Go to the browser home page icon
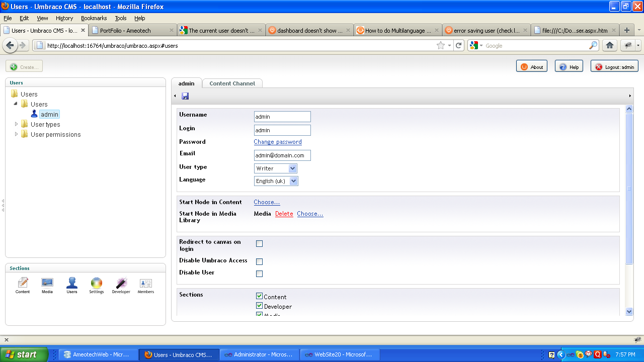 point(610,45)
